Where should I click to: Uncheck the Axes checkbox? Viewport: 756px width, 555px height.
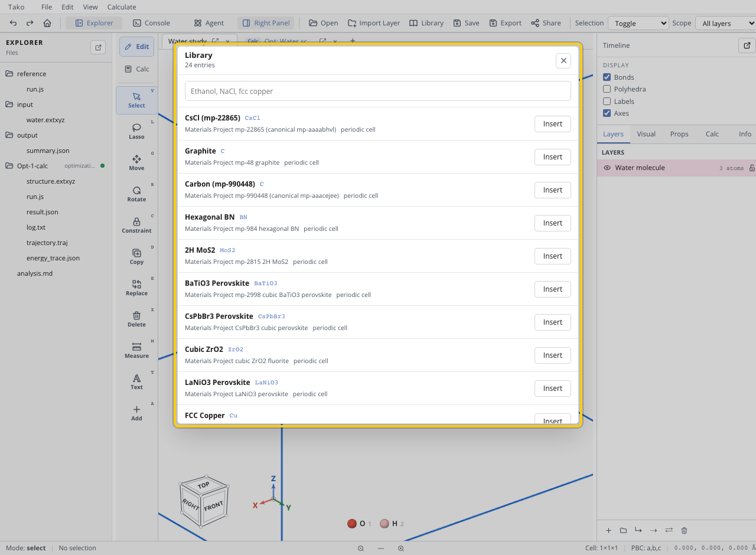point(607,113)
